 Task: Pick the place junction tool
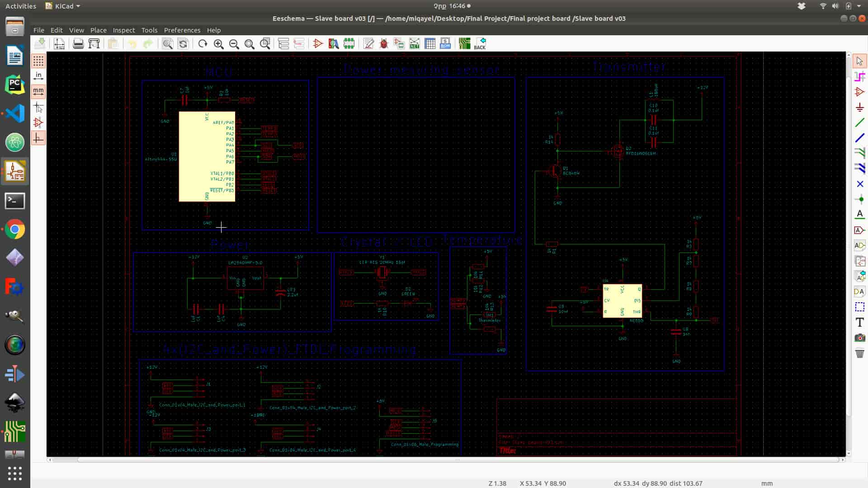pyautogui.click(x=859, y=199)
